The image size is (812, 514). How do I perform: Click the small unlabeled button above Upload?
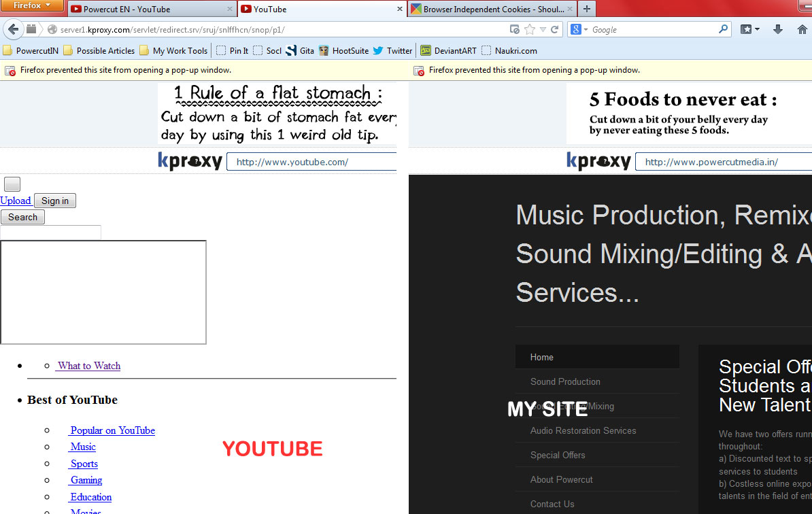tap(12, 184)
